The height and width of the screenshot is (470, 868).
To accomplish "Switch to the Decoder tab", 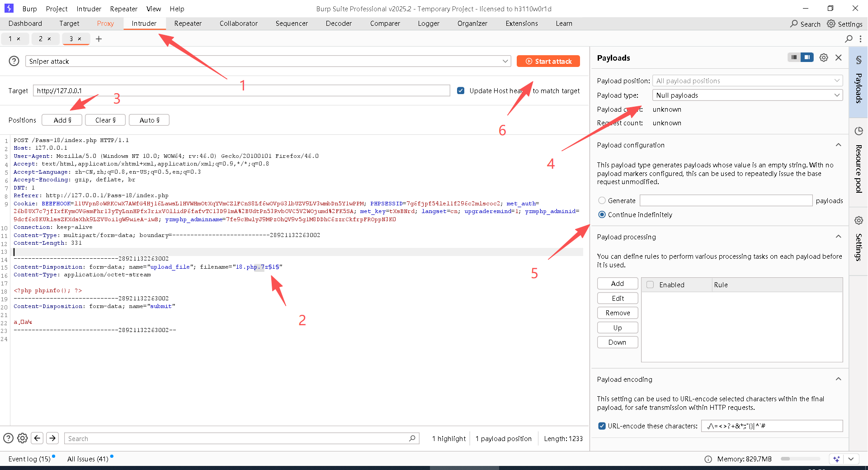I will pyautogui.click(x=339, y=24).
